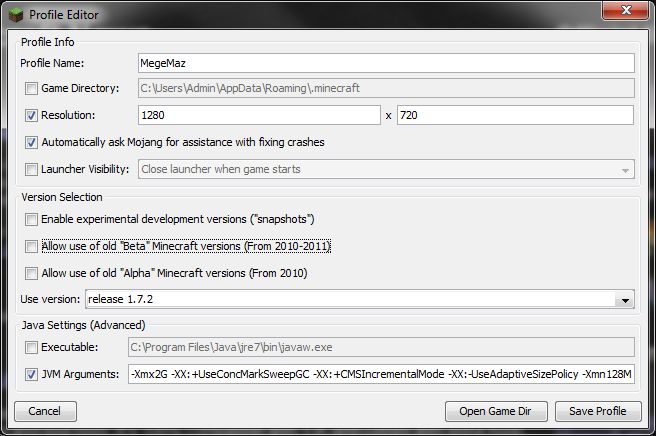Image resolution: width=656 pixels, height=436 pixels.
Task: Uncheck the JVM Arguments checkbox
Action: (x=31, y=374)
